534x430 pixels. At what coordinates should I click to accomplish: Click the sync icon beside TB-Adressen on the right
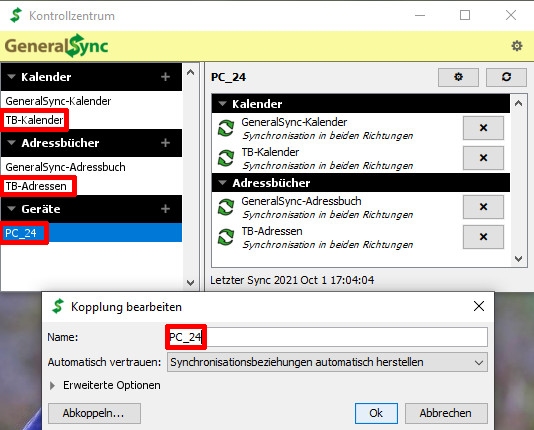point(226,237)
